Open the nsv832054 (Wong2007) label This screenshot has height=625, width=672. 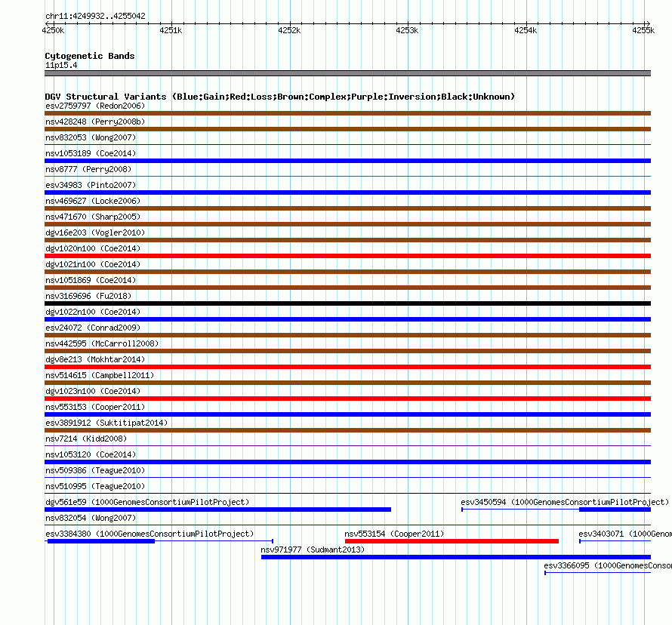[x=91, y=518]
